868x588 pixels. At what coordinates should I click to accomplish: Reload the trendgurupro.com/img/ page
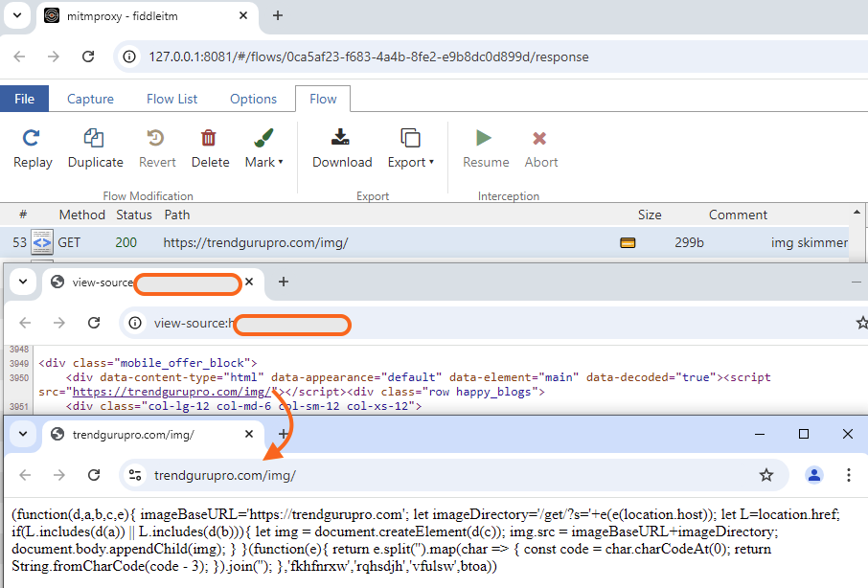click(94, 475)
